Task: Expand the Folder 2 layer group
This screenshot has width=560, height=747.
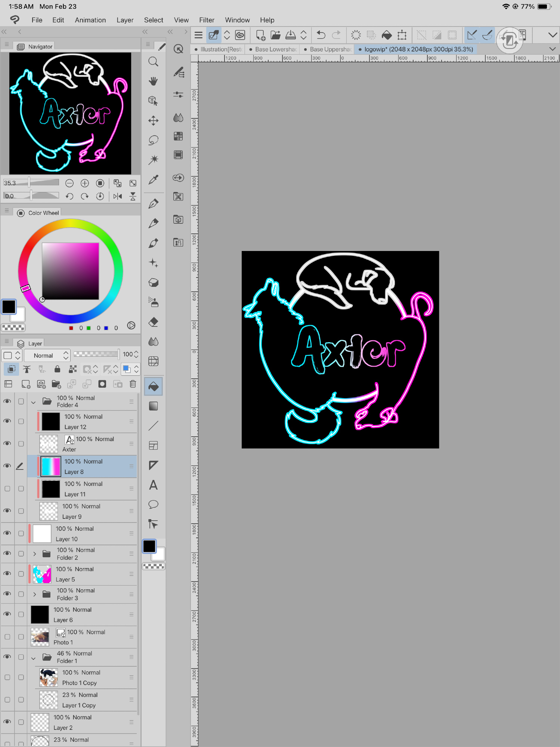Action: coord(34,554)
